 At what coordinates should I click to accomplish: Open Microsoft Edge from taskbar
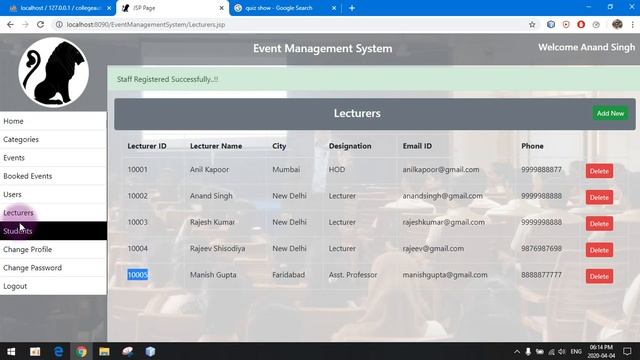pyautogui.click(x=58, y=351)
